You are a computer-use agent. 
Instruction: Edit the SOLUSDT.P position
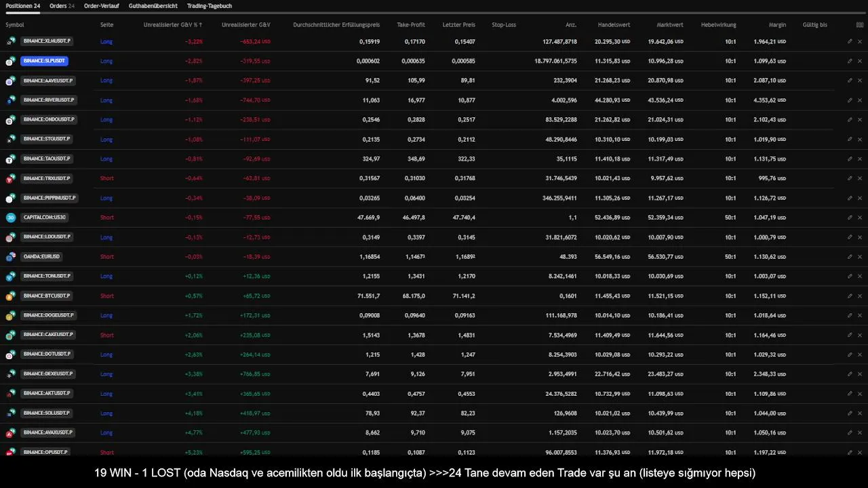tap(850, 413)
